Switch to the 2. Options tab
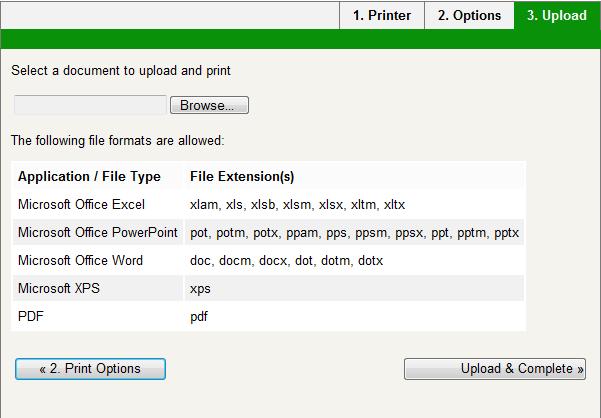Image resolution: width=601 pixels, height=418 pixels. click(x=469, y=15)
